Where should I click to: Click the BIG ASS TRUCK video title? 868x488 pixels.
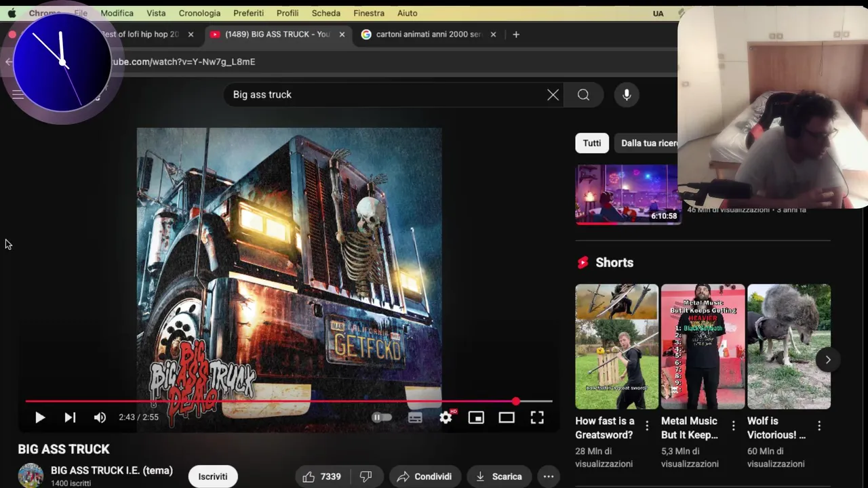64,449
